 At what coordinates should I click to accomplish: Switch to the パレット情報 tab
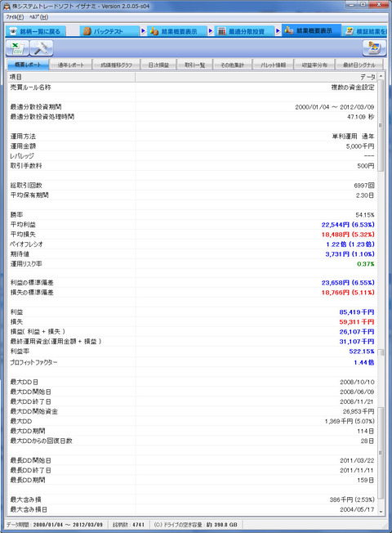273,65
